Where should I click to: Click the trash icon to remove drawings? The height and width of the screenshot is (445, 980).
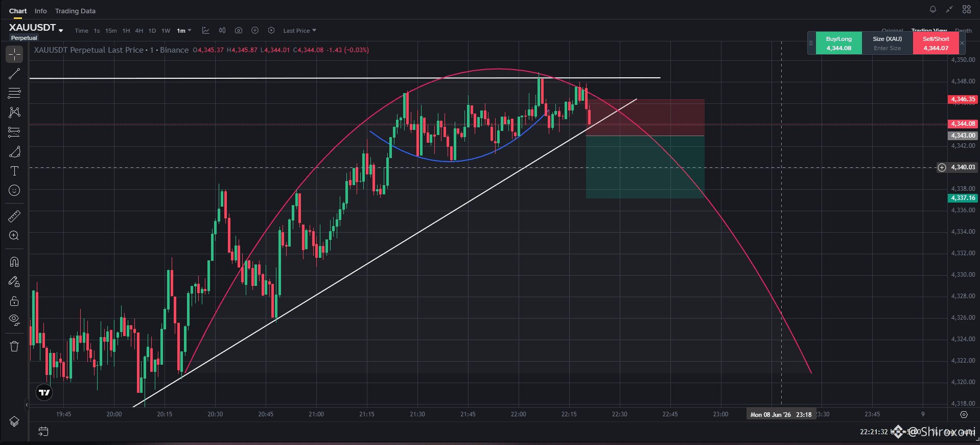[14, 346]
